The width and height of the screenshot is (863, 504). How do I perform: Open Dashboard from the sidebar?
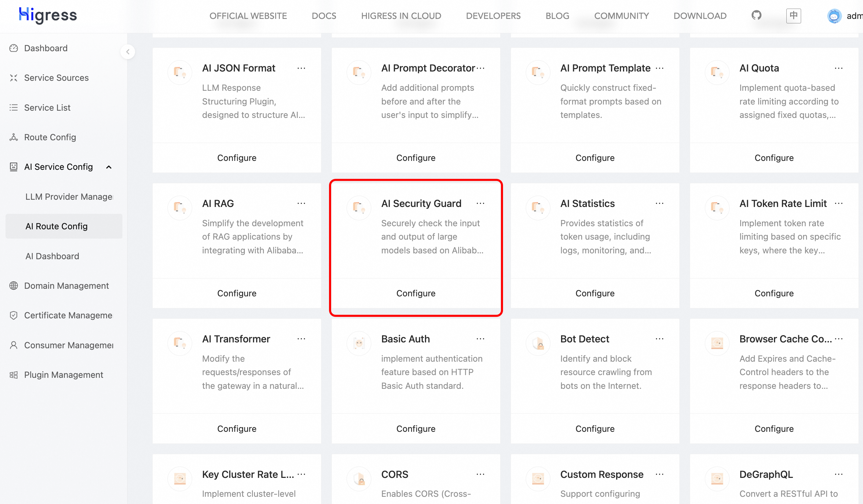pos(46,48)
